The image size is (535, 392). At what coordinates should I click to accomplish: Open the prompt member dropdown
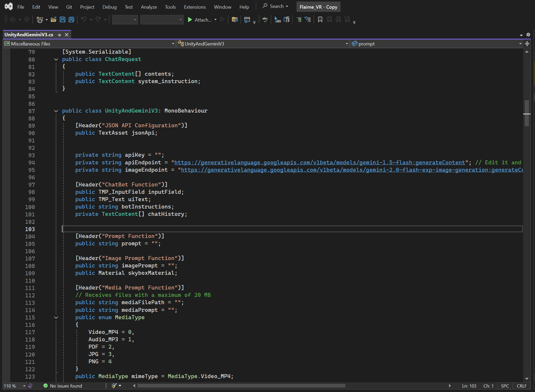(x=520, y=44)
